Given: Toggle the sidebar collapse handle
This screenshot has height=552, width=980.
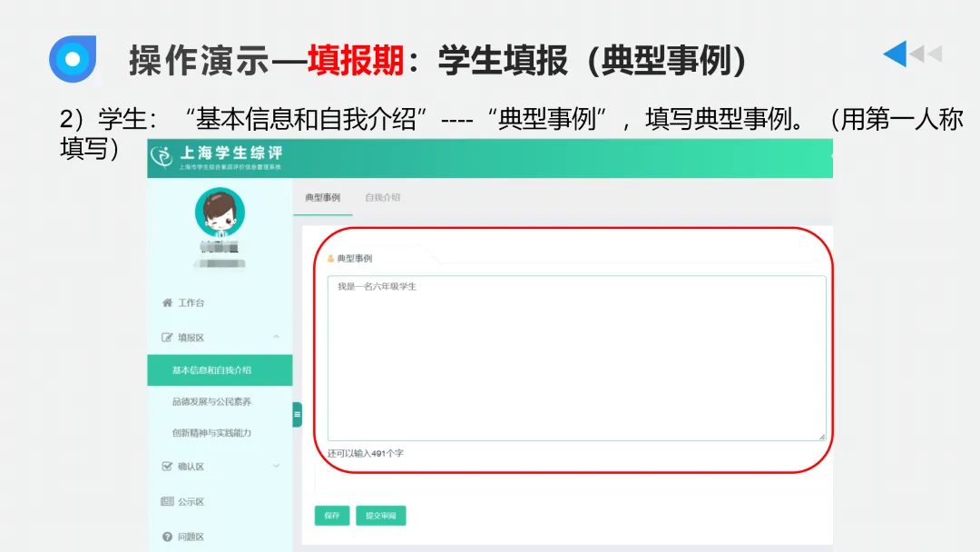Looking at the screenshot, I should (296, 414).
